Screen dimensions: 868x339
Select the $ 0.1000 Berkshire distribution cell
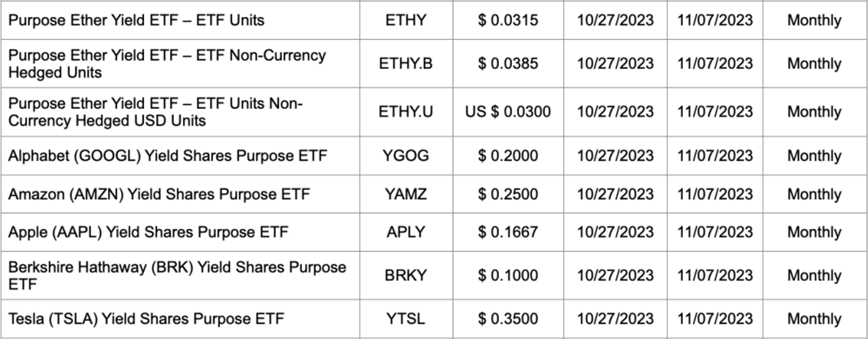coord(508,275)
